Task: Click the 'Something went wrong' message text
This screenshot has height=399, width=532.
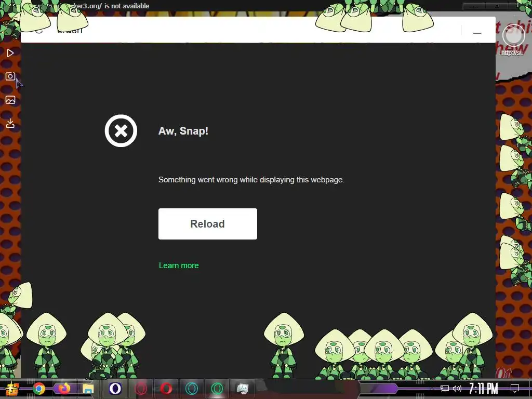Action: click(x=251, y=180)
